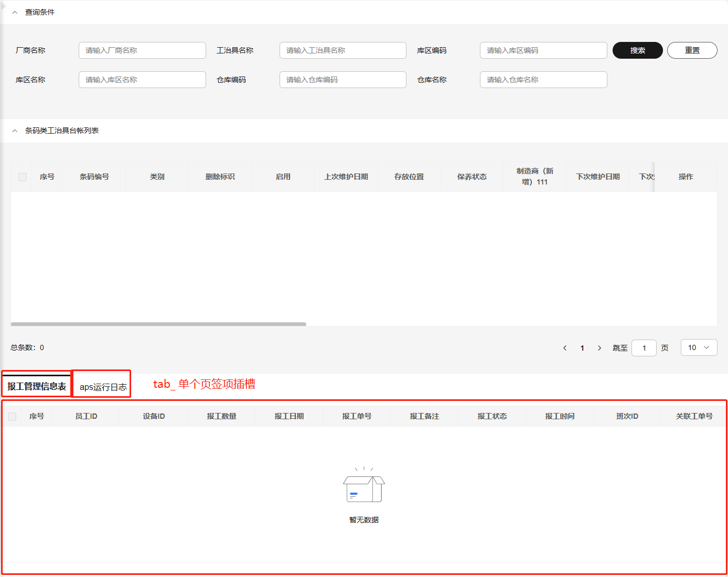The height and width of the screenshot is (577, 728).
Task: Click the 条码编号 column header
Action: click(94, 177)
